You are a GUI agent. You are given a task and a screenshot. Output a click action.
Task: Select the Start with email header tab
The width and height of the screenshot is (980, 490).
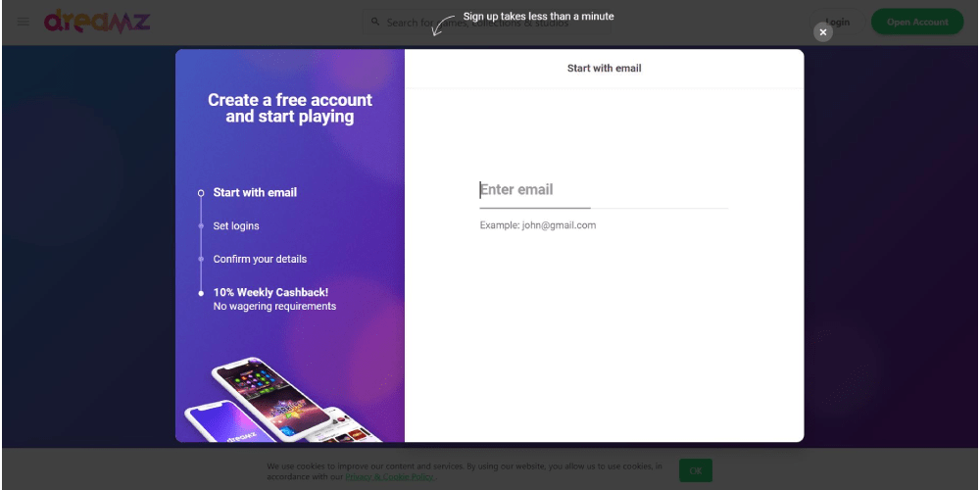604,69
